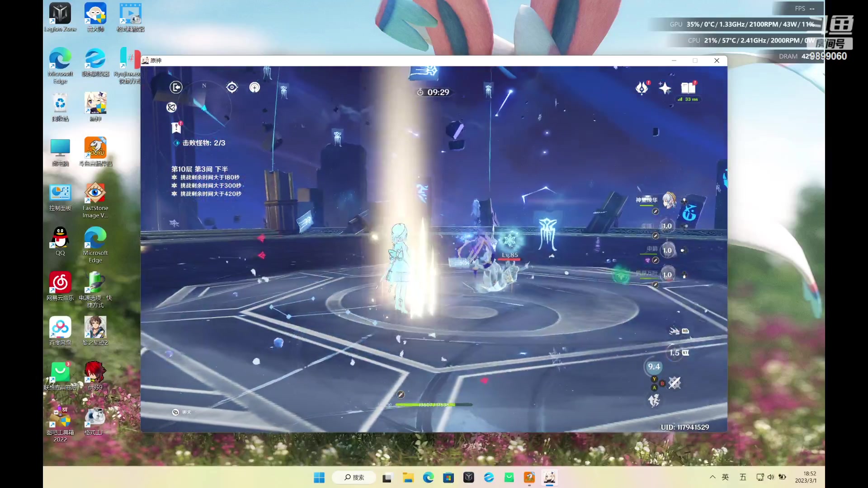868x488 pixels.
Task: Open Task View on the taskbar
Action: click(x=387, y=478)
